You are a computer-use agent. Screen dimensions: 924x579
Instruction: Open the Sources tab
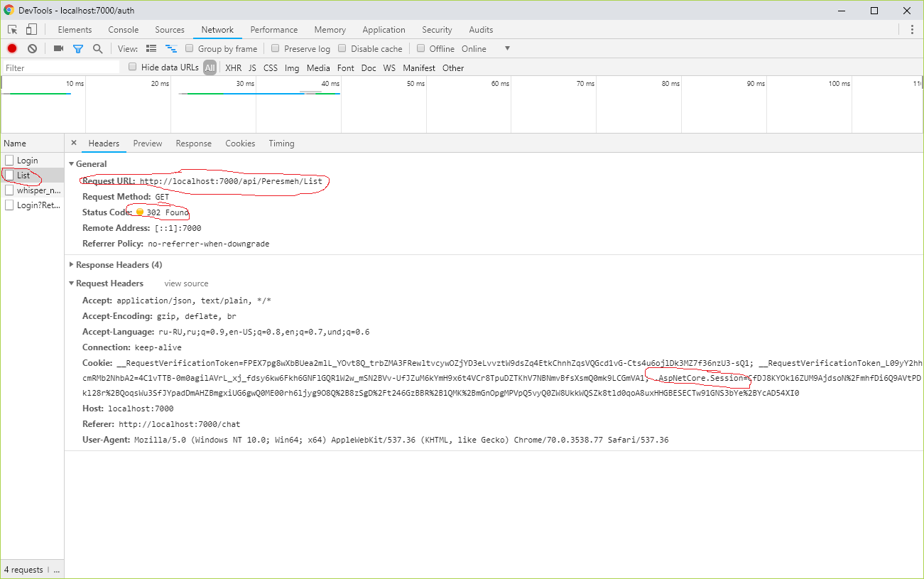tap(170, 30)
